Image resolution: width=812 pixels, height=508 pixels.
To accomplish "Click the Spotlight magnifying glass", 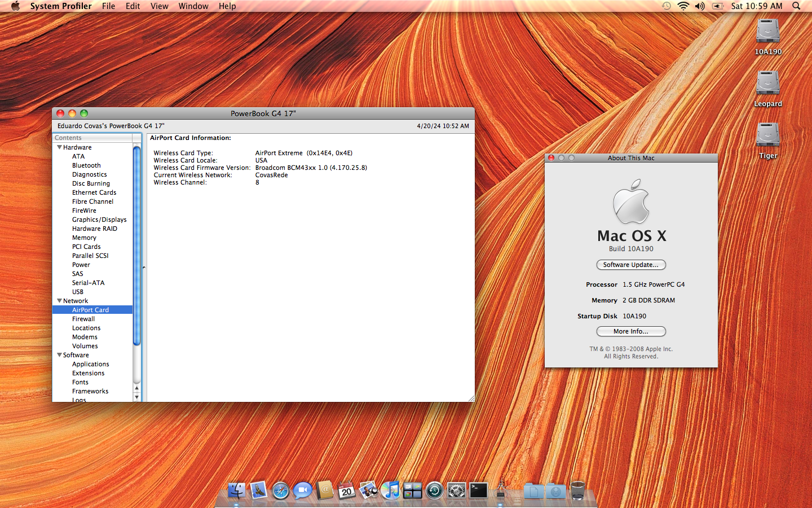I will (x=796, y=6).
